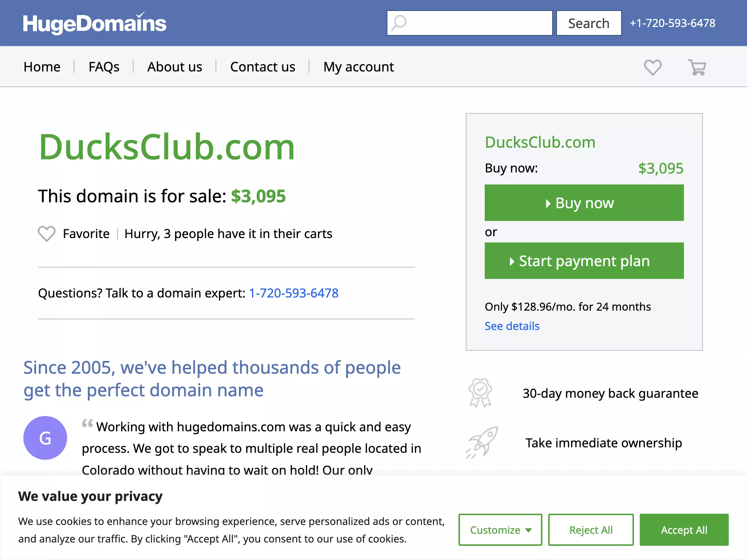
Task: Click the magnifying glass search icon
Action: pos(399,23)
